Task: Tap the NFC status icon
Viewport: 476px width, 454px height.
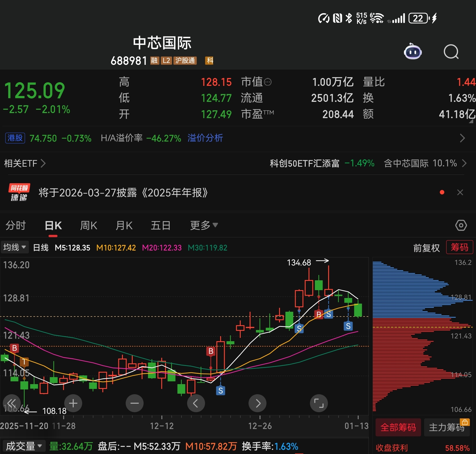Action: pyautogui.click(x=337, y=18)
